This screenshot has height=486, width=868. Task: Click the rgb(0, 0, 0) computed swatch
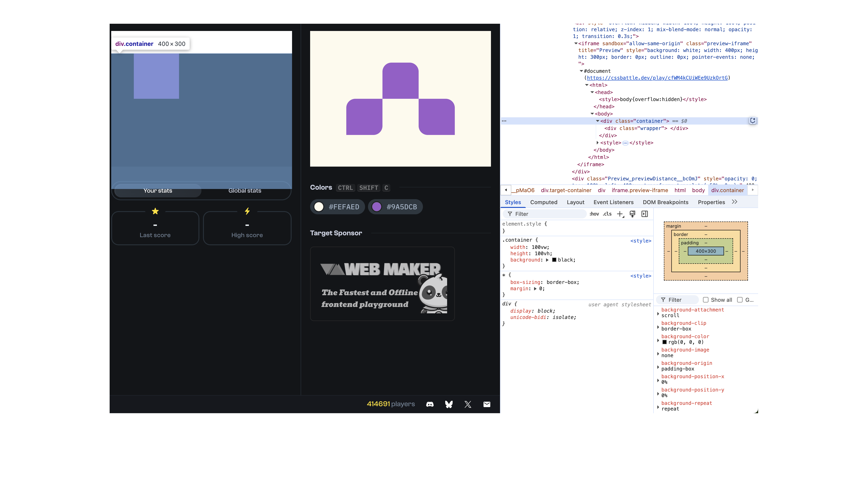point(665,342)
